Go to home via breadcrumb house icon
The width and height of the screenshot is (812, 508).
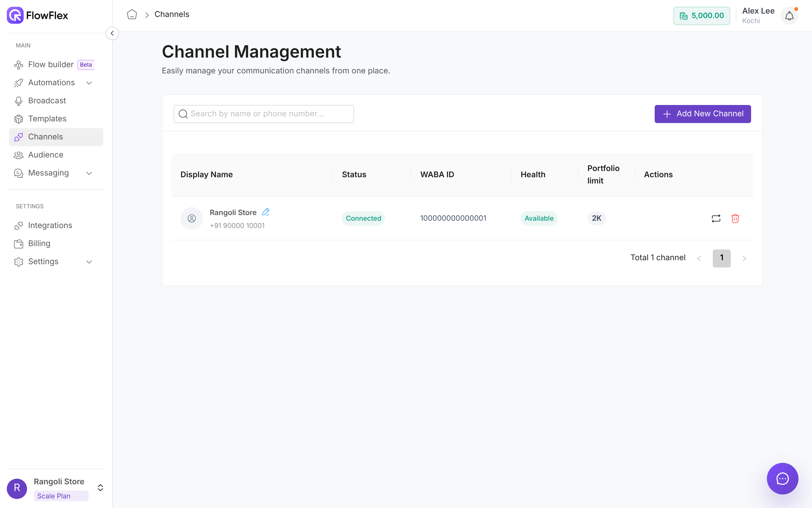coord(132,14)
